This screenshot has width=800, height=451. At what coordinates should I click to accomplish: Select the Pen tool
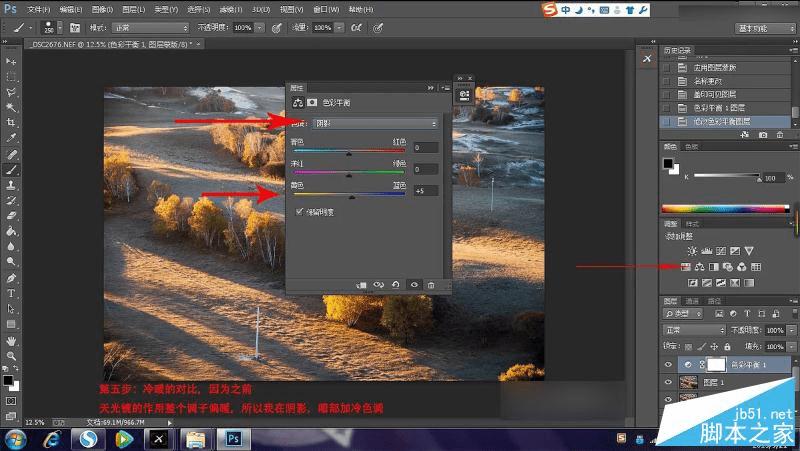pos(11,278)
